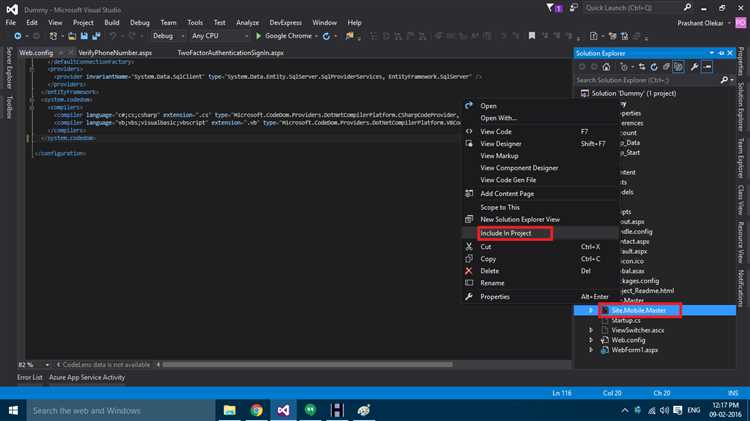Click the user account avatar icon
This screenshot has height=421, width=750.
click(x=740, y=22)
